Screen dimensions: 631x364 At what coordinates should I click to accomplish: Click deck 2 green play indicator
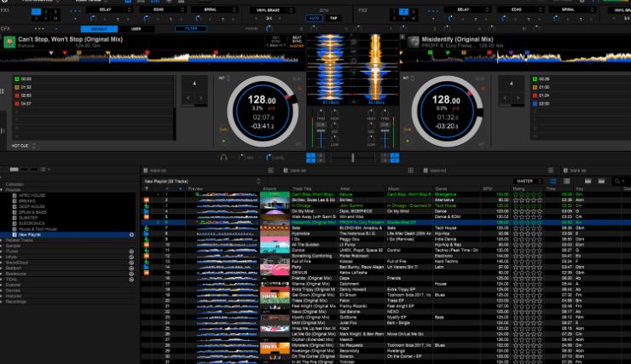tap(408, 141)
